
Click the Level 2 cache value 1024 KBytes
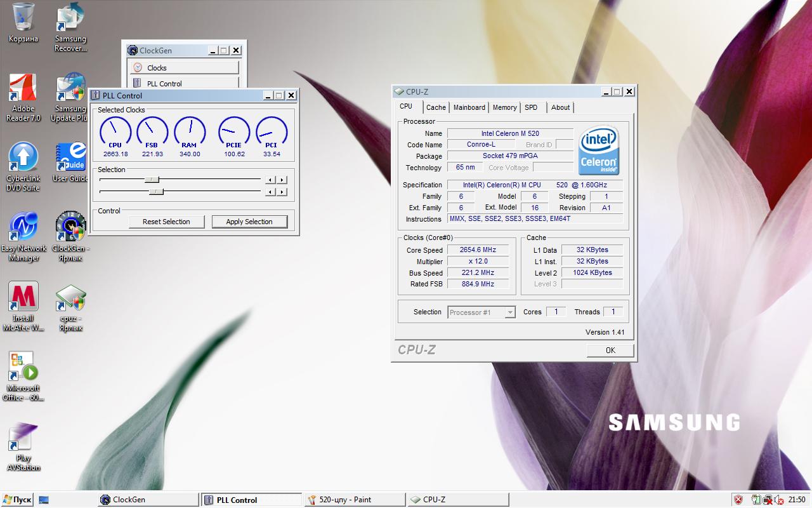(x=593, y=272)
